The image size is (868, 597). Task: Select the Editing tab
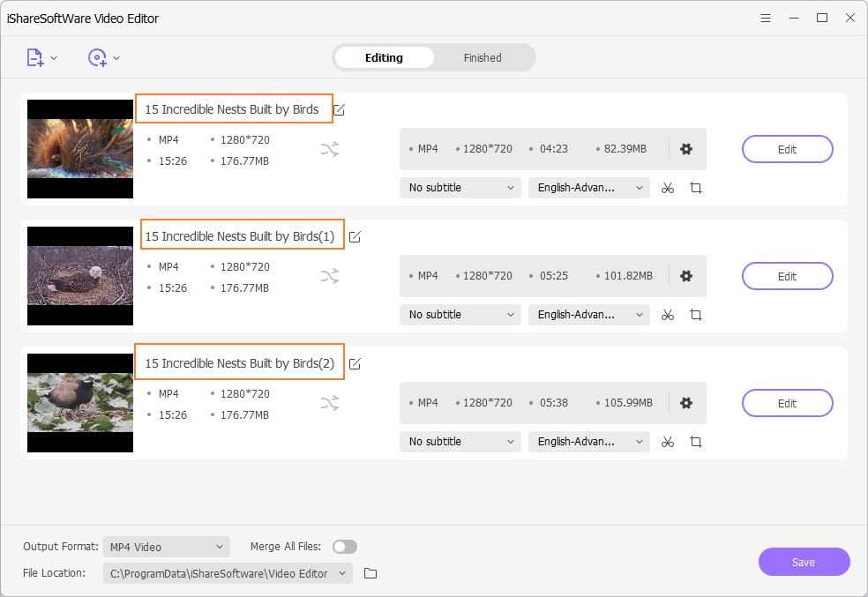click(x=384, y=58)
